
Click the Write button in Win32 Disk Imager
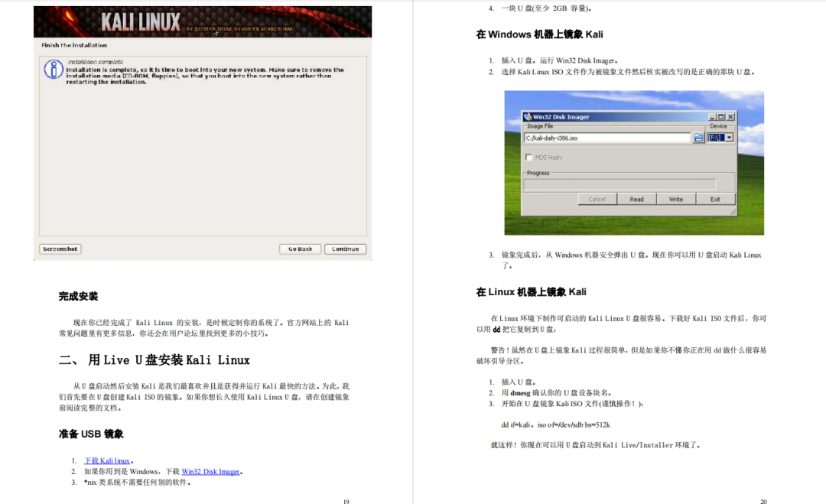coord(676,199)
